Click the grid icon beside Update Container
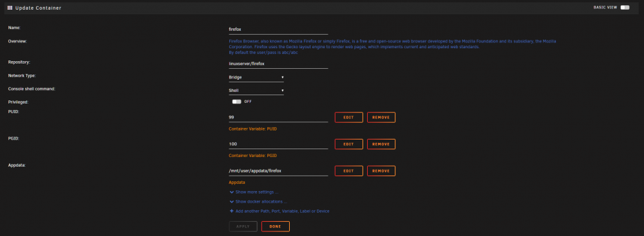Screen dimensions: 644x236 click(x=10, y=7)
